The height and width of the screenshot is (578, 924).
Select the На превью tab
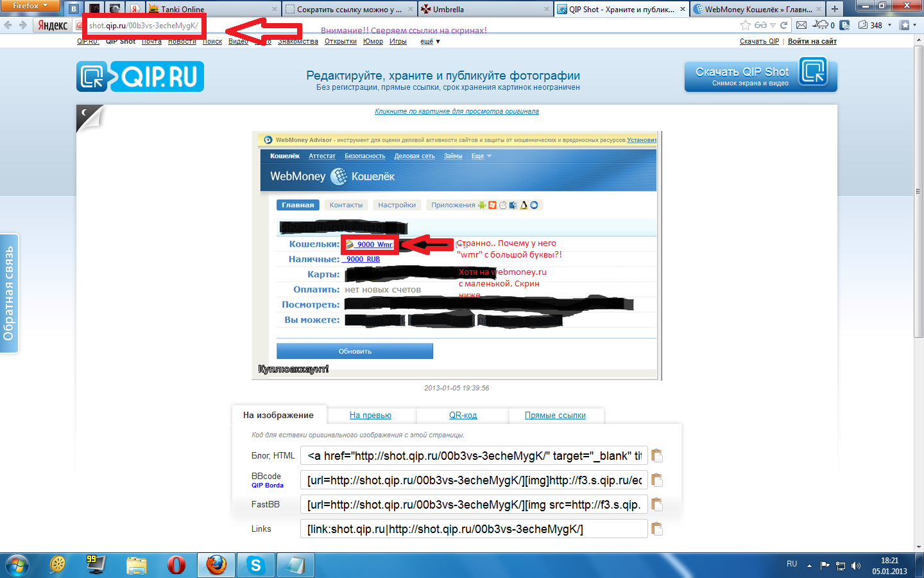tap(370, 416)
